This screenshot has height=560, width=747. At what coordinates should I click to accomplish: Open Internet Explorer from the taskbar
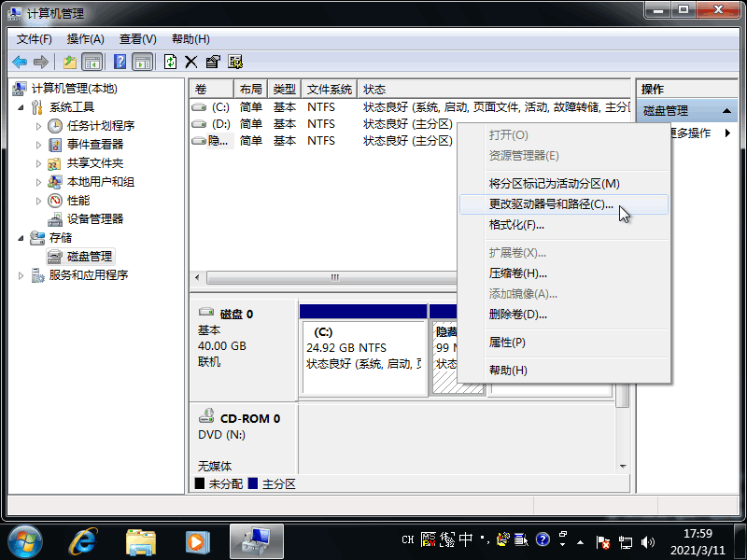(85, 539)
